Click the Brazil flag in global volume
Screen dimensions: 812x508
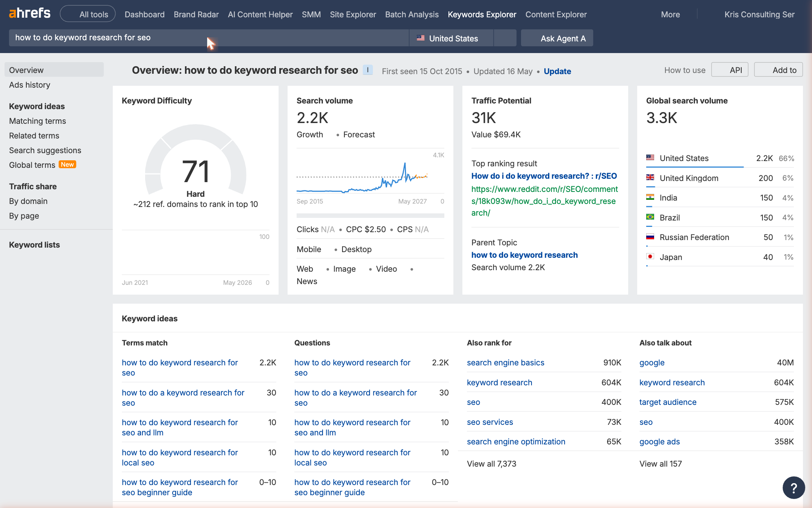[650, 217]
